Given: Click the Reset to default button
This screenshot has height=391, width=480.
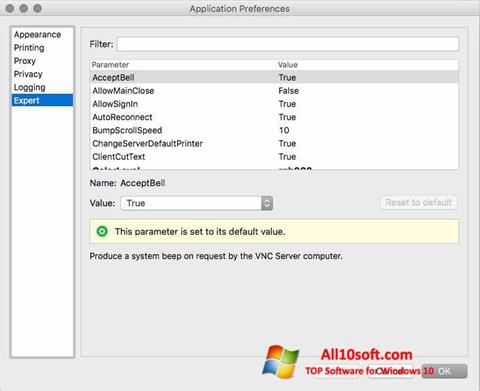Looking at the screenshot, I should pos(419,203).
